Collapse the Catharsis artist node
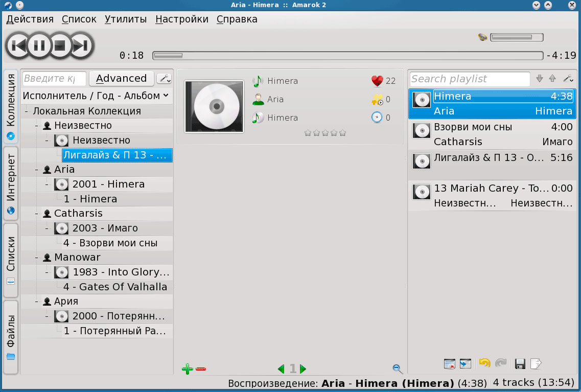The width and height of the screenshot is (581, 392). pyautogui.click(x=37, y=214)
